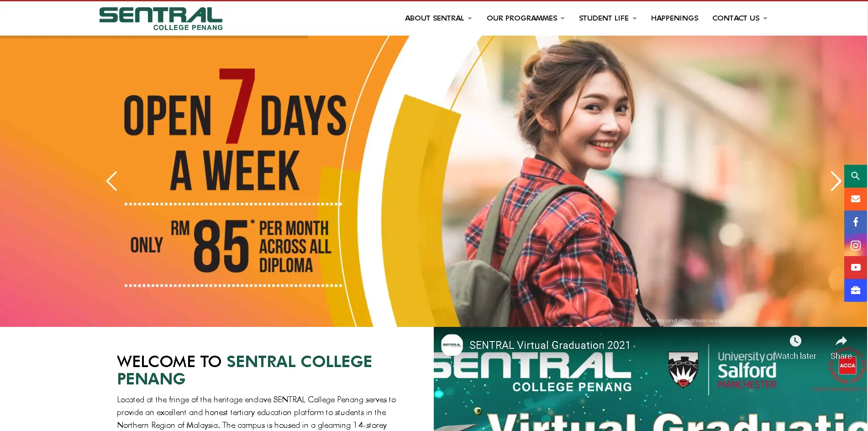Click the Watch later clock icon
868x431 pixels.
795,341
